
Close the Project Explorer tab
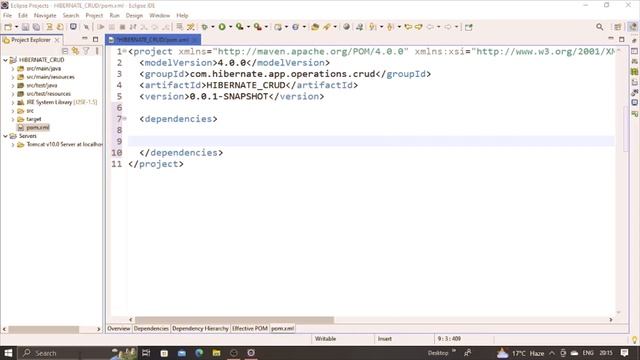pyautogui.click(x=57, y=40)
